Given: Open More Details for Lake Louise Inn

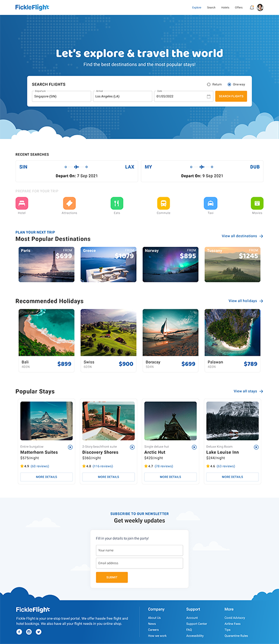Looking at the screenshot, I should click(x=232, y=477).
